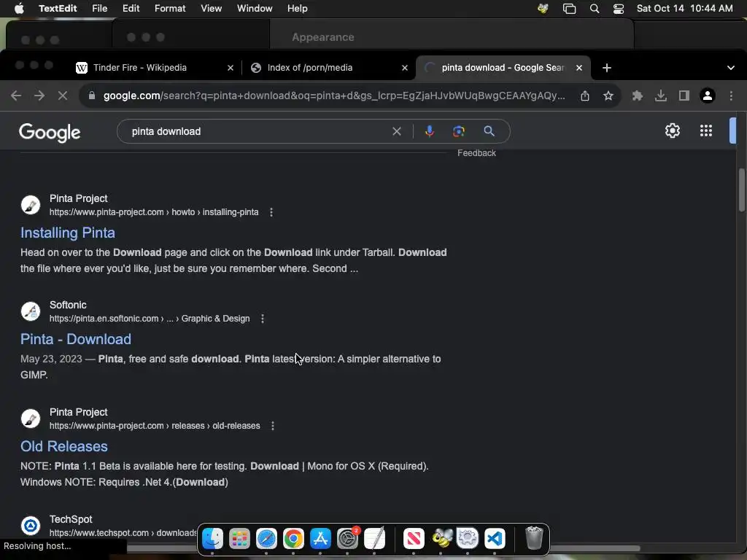Open System Settings from the Dock
The width and height of the screenshot is (747, 560).
click(348, 539)
